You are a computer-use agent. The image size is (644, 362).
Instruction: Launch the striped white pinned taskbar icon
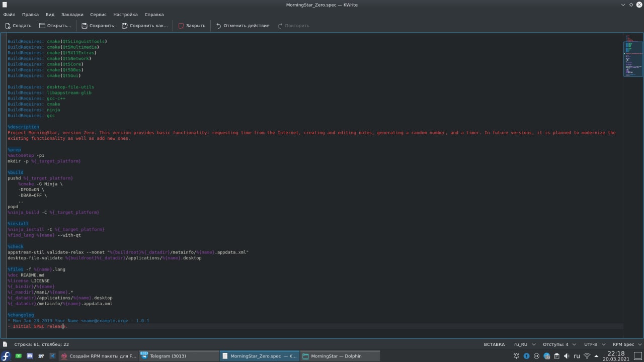[41, 356]
